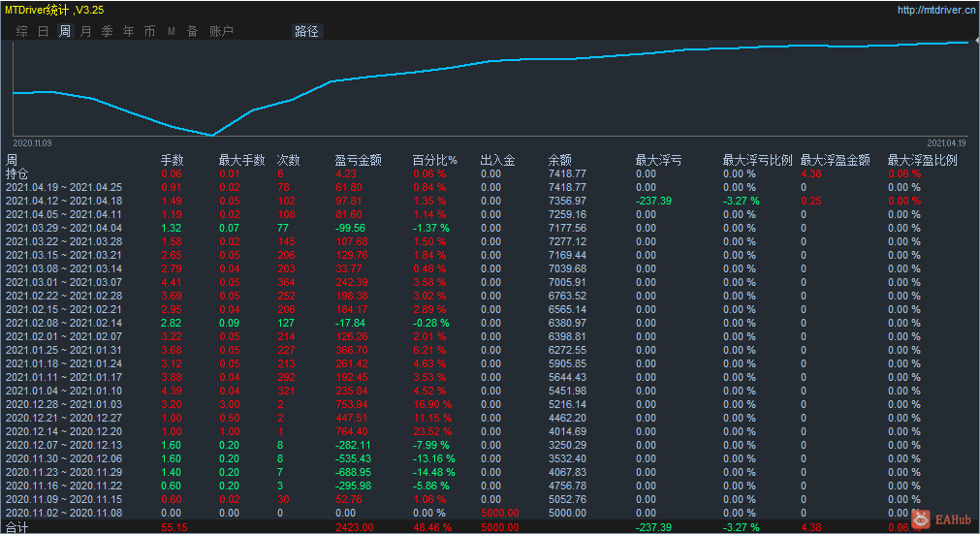The image size is (980, 534).
Task: Select the 周 weekly tab
Action: click(65, 31)
